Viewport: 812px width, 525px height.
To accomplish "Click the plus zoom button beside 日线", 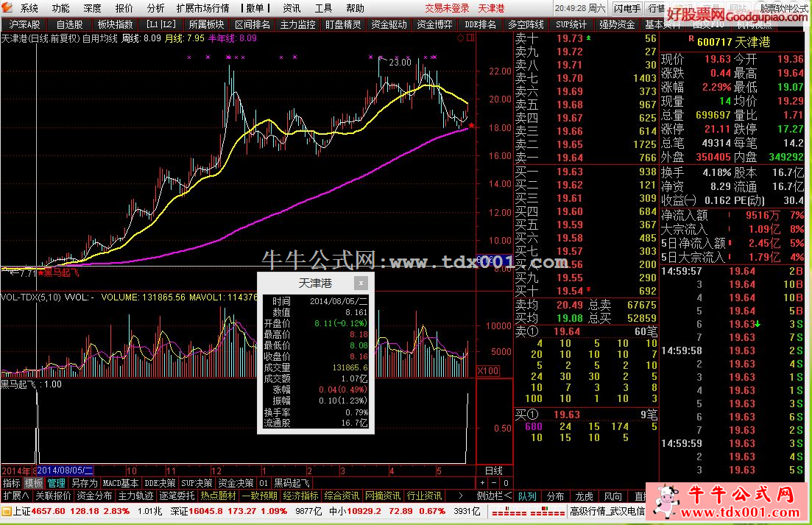I will (x=482, y=482).
